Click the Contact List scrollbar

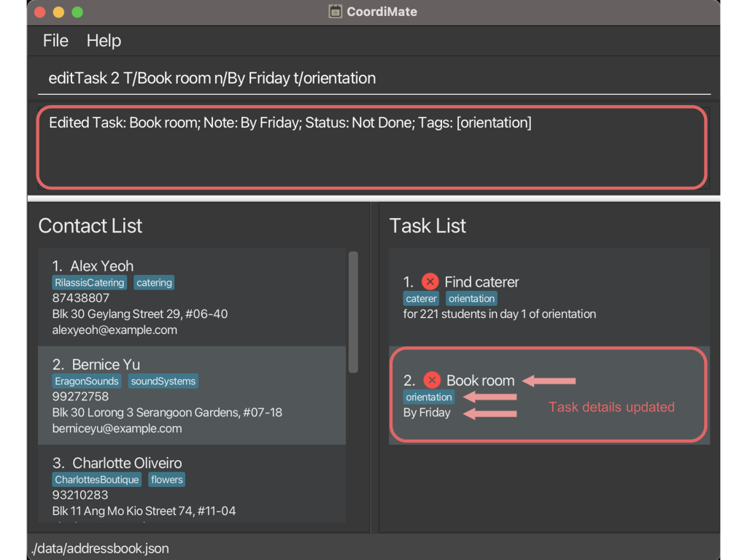coord(353,312)
